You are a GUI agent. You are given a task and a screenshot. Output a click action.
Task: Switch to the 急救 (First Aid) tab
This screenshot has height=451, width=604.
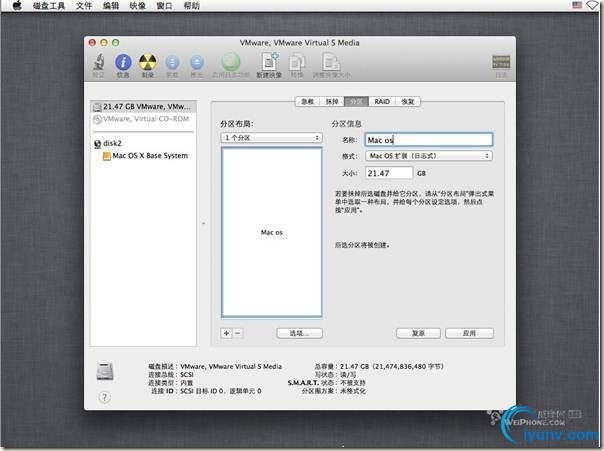[x=307, y=102]
